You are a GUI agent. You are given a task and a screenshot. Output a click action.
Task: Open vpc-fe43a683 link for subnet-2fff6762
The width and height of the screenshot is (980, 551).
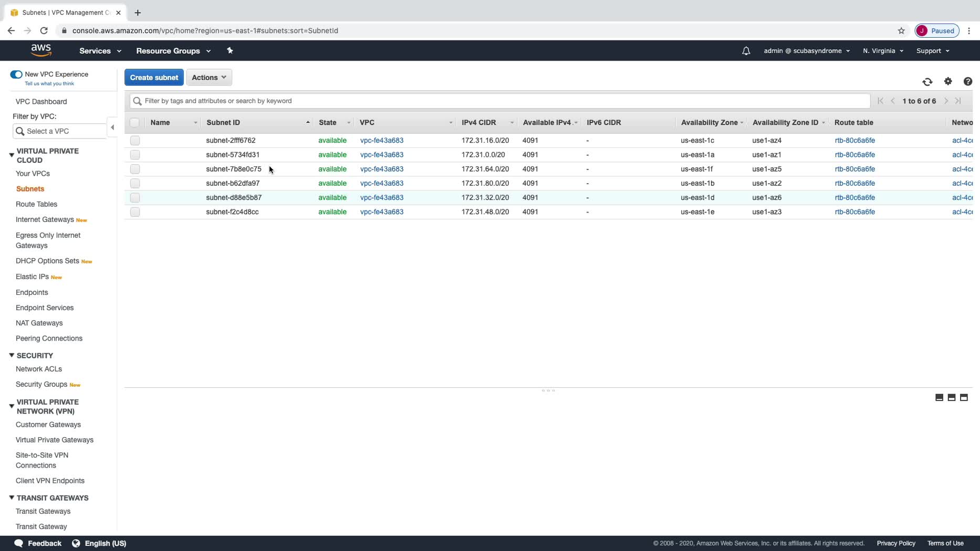point(382,141)
